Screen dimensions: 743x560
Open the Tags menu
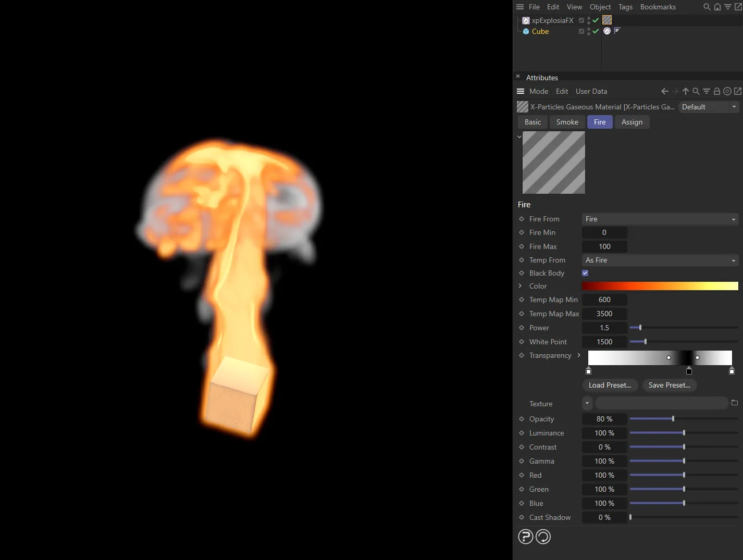pyautogui.click(x=625, y=7)
